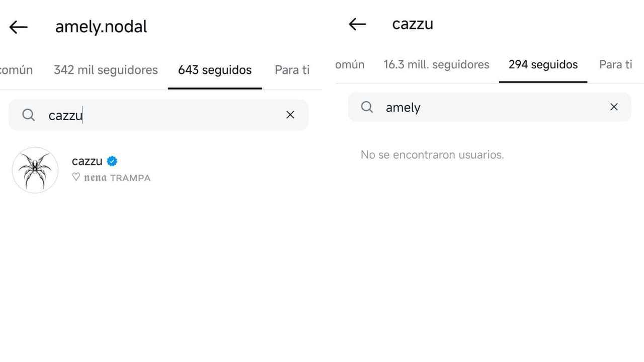644x362 pixels.
Task: Click the back arrow on cazzu's profile
Action: point(357,24)
